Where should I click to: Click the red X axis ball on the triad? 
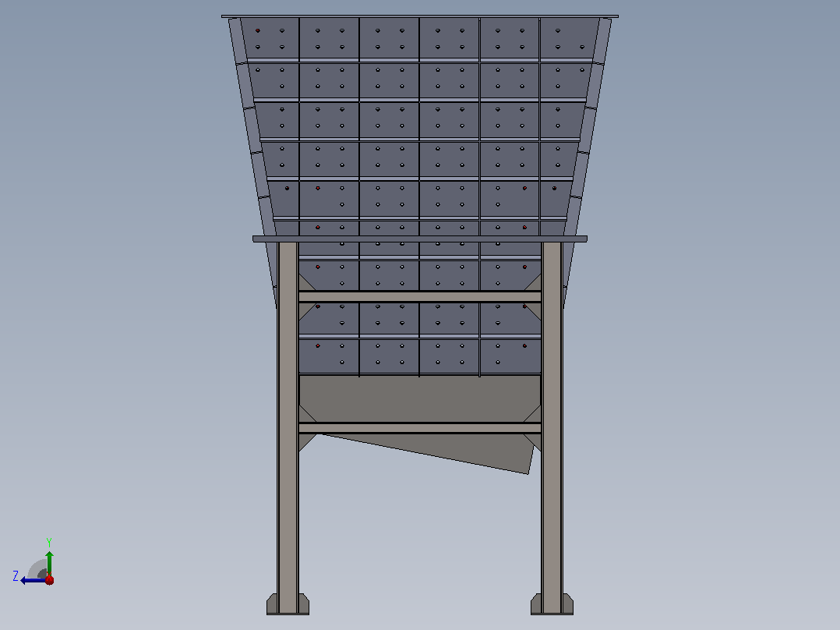click(x=49, y=579)
